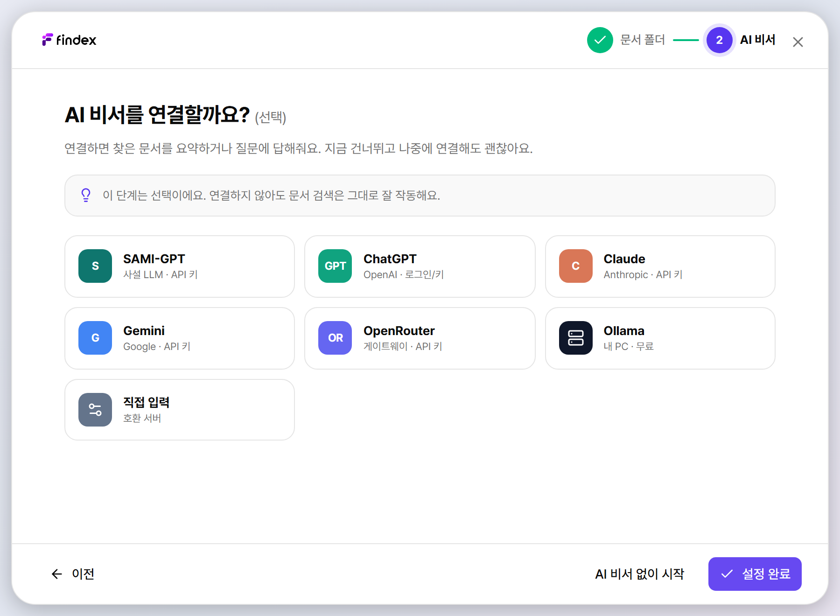Click the 직접 입력 sliders icon
The image size is (840, 616).
pyautogui.click(x=95, y=410)
